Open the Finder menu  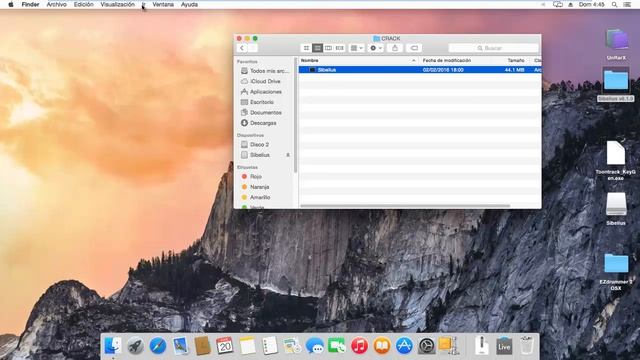tap(30, 4)
